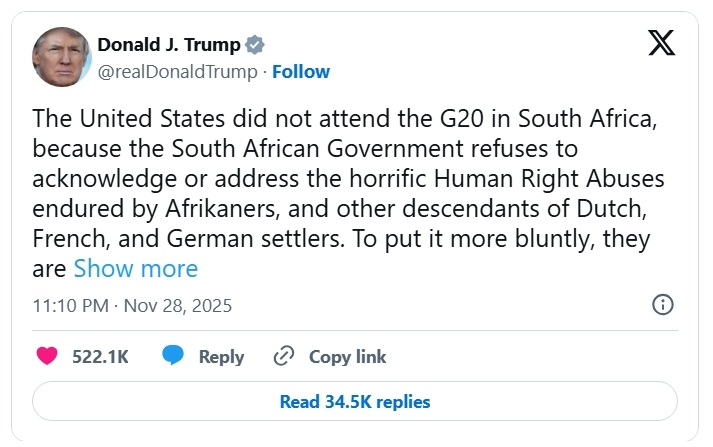Open the @realDonaldTrump handle link

click(176, 72)
